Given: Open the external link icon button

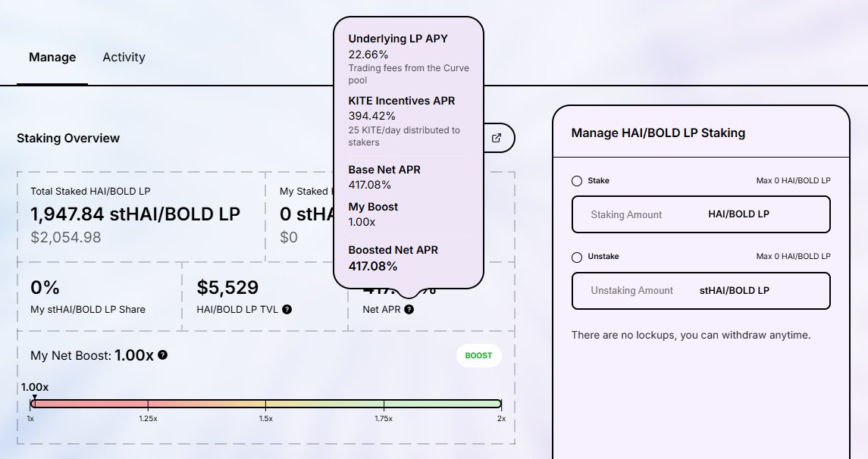Looking at the screenshot, I should coord(497,139).
